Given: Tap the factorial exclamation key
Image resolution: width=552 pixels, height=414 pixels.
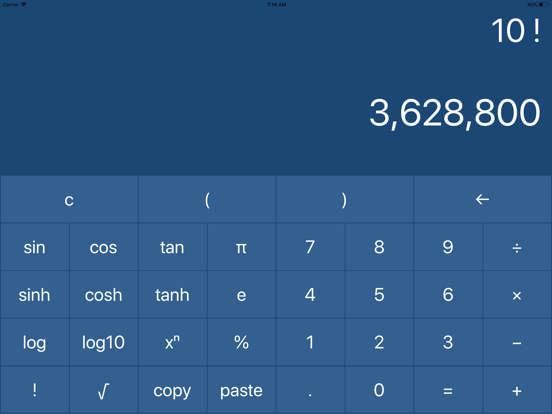Looking at the screenshot, I should tap(34, 390).
